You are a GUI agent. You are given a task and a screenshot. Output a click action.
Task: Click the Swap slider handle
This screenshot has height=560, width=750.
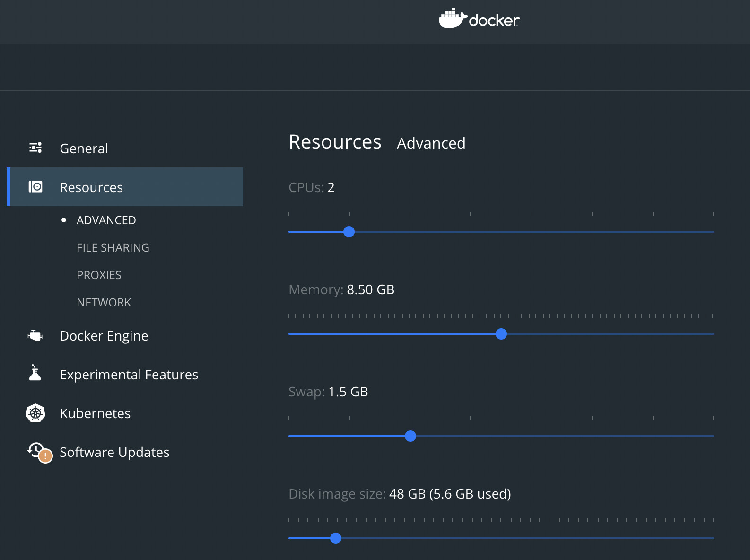(x=410, y=436)
